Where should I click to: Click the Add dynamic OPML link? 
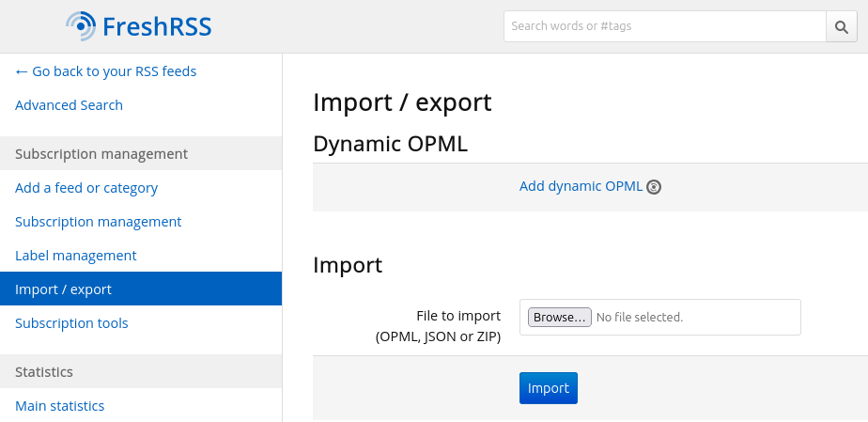click(x=581, y=186)
